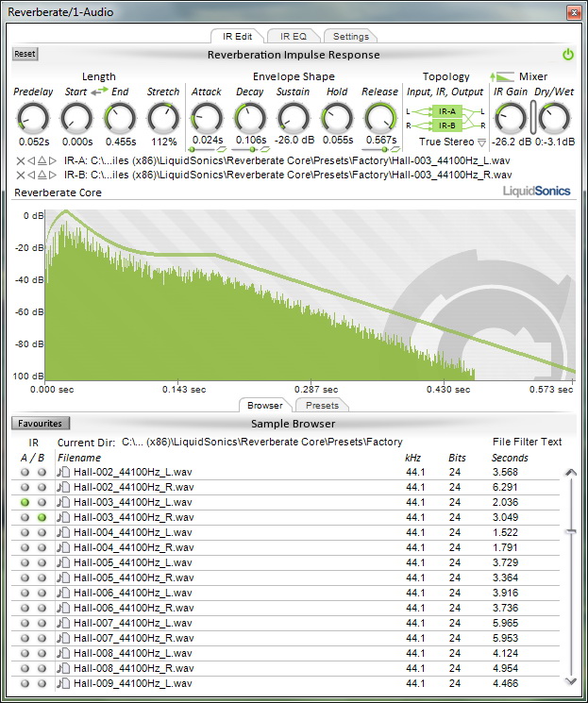
Task: Clear IR-A with its X icon
Action: 20,160
